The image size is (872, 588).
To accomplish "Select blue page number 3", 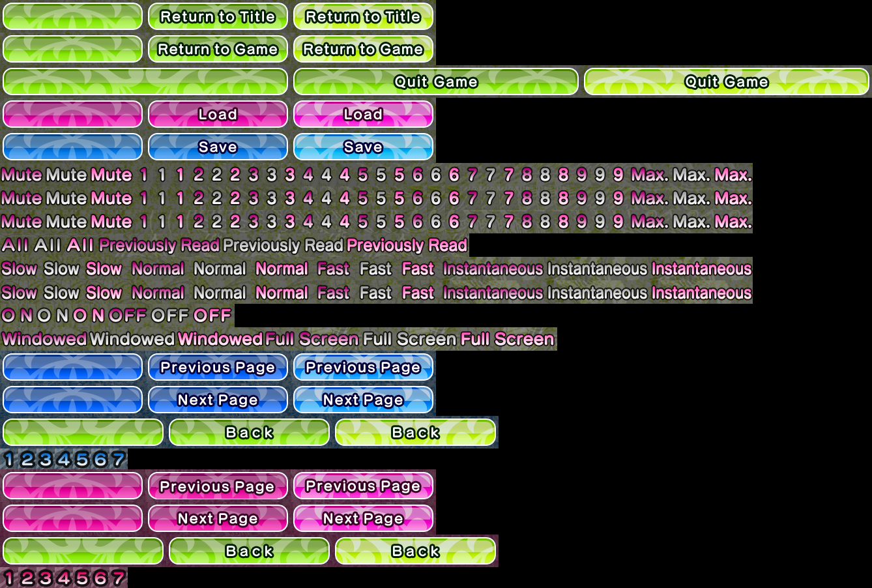I will 46,460.
